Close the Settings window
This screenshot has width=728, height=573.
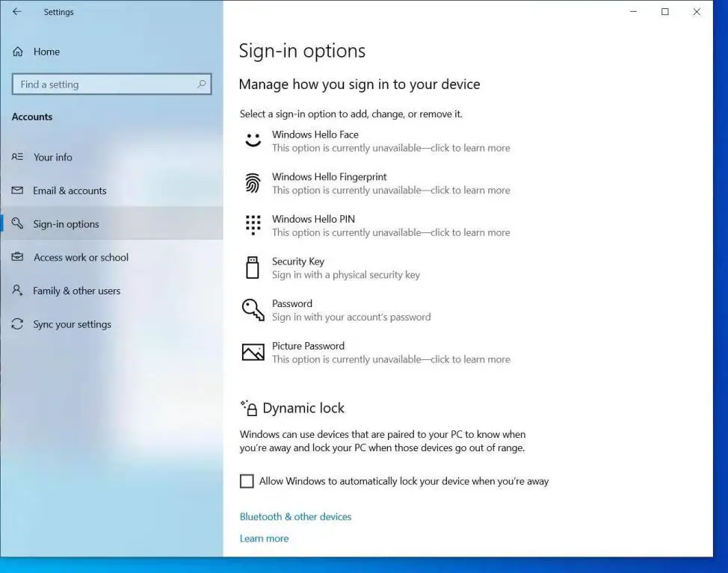[x=697, y=12]
